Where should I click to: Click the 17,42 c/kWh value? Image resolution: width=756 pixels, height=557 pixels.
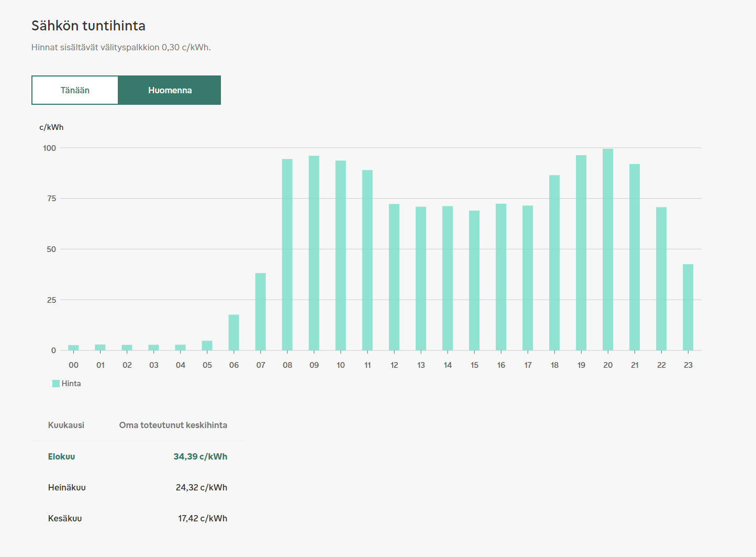tap(203, 518)
